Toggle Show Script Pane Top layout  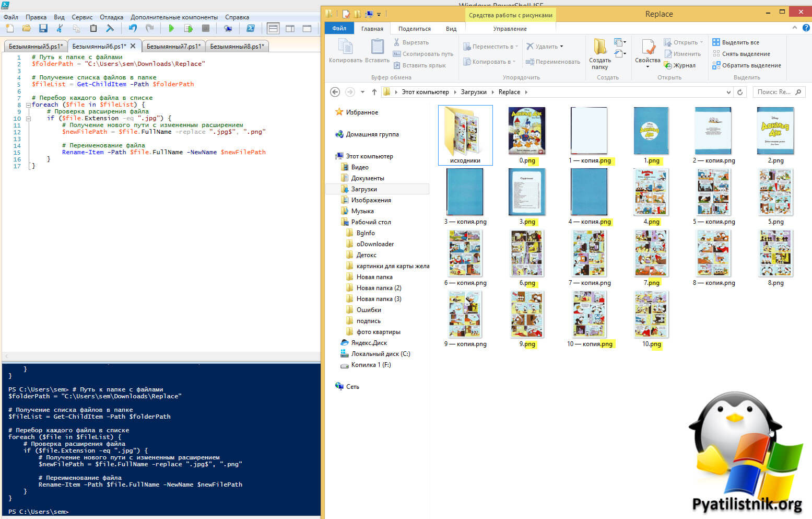(x=273, y=29)
